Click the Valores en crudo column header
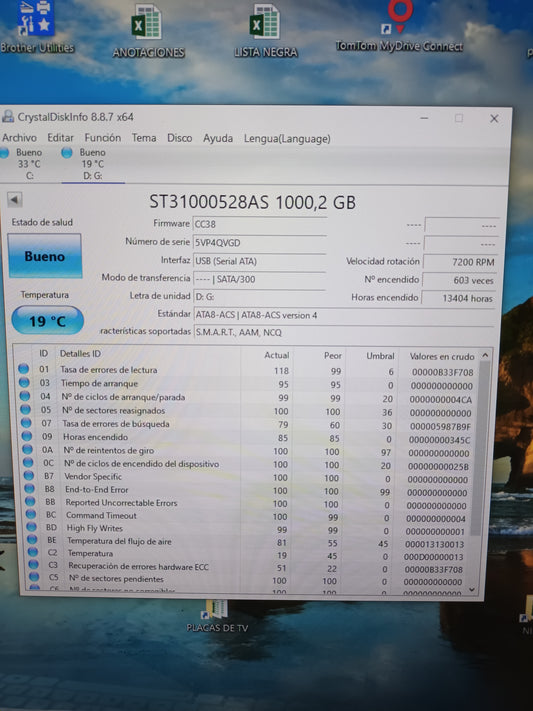 pos(442,356)
